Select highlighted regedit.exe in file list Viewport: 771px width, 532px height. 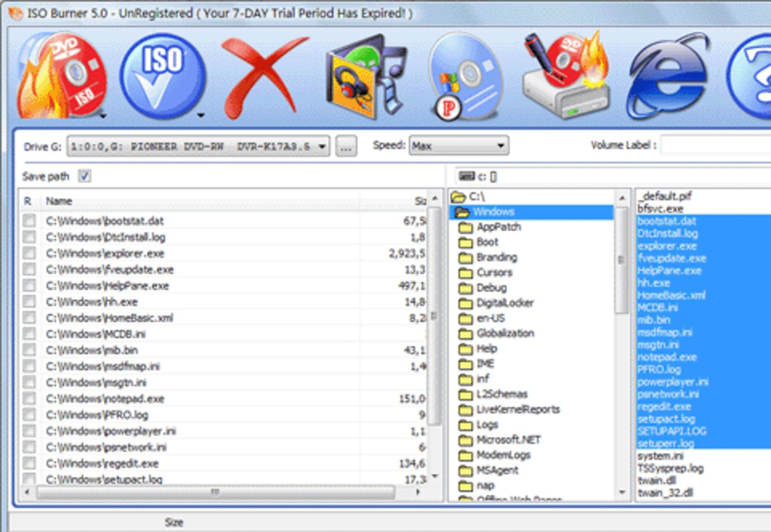(665, 406)
